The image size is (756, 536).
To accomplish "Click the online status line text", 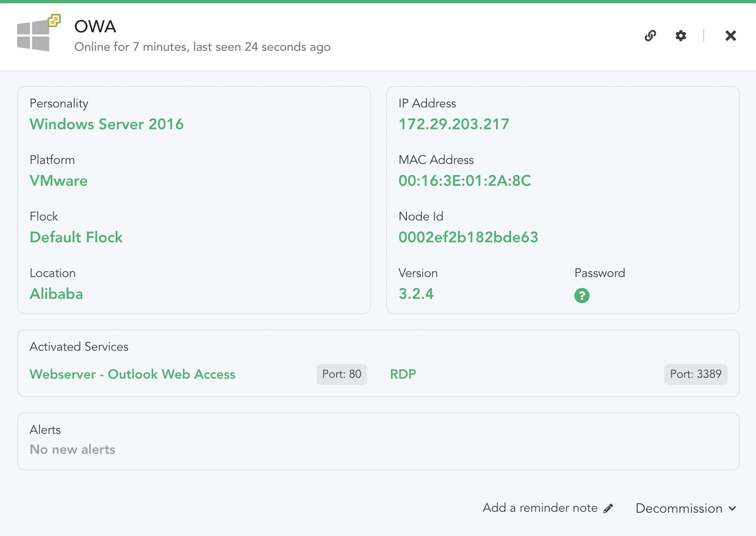I will click(202, 47).
